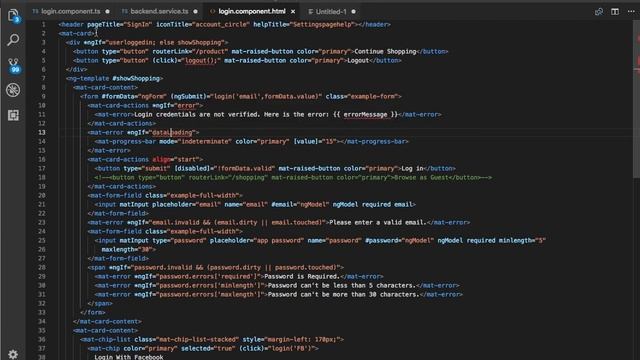
Task: Open the Explorer view in activity bar
Action: coord(13,16)
